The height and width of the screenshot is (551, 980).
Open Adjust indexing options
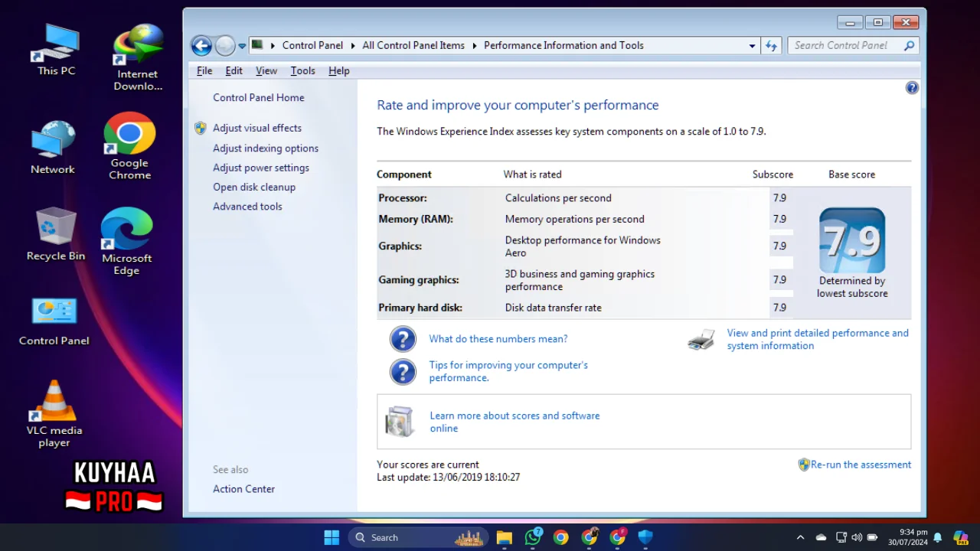(266, 148)
